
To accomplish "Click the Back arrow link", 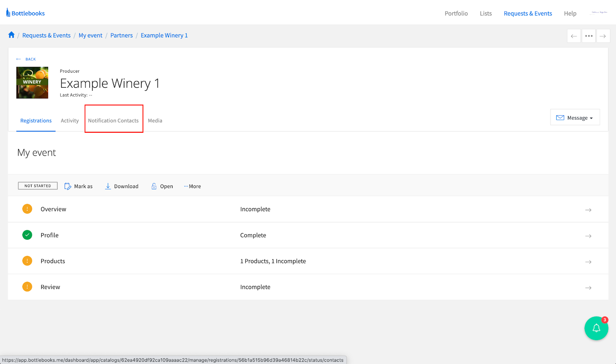I will coord(26,59).
